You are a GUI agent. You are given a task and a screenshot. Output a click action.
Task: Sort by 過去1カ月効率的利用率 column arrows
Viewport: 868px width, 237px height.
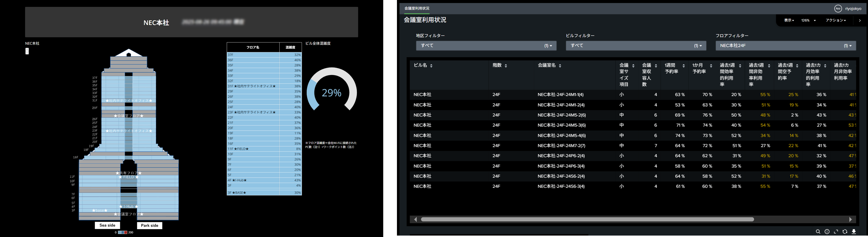point(825,66)
